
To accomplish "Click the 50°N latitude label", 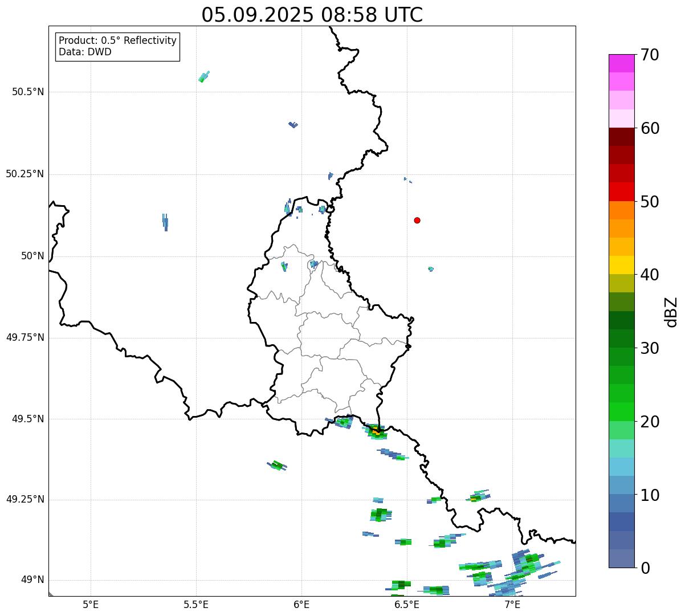I will click(32, 256).
